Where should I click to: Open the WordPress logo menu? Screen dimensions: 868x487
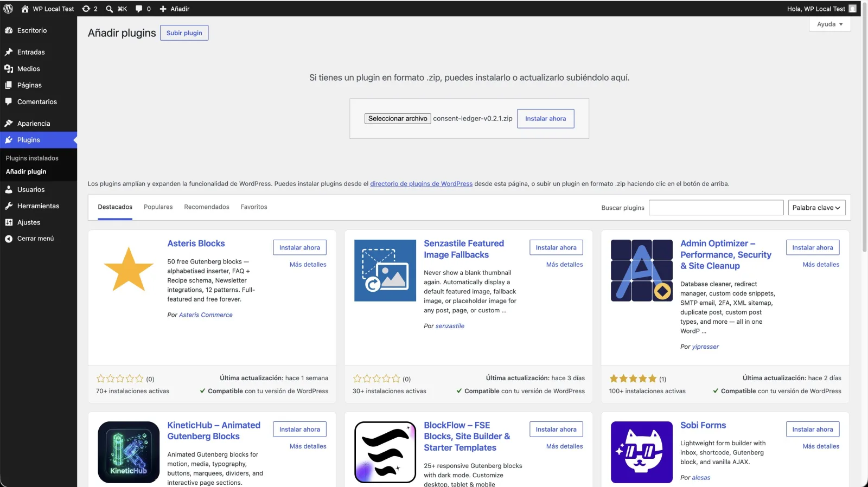coord(8,9)
